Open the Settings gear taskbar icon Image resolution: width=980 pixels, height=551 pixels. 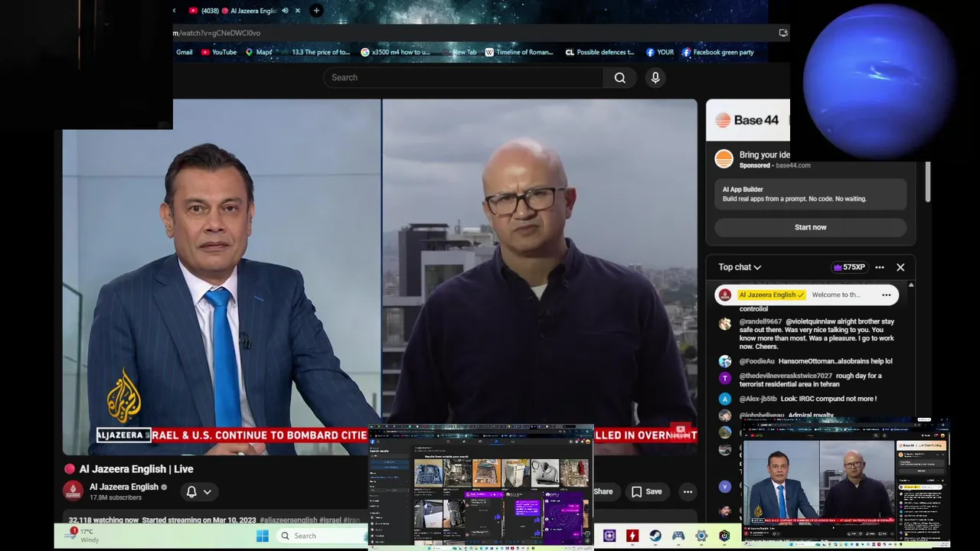pyautogui.click(x=701, y=536)
